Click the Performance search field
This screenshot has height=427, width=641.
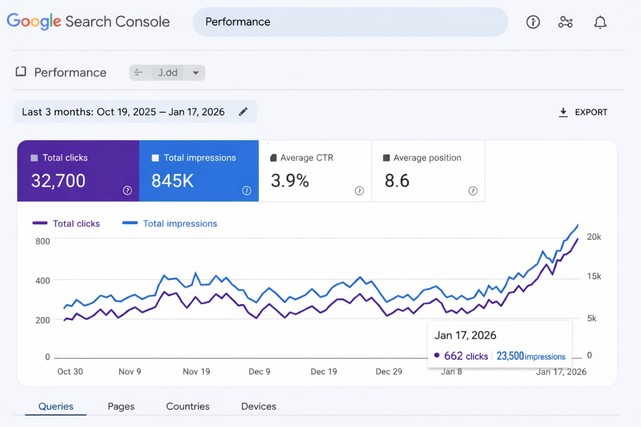(350, 22)
